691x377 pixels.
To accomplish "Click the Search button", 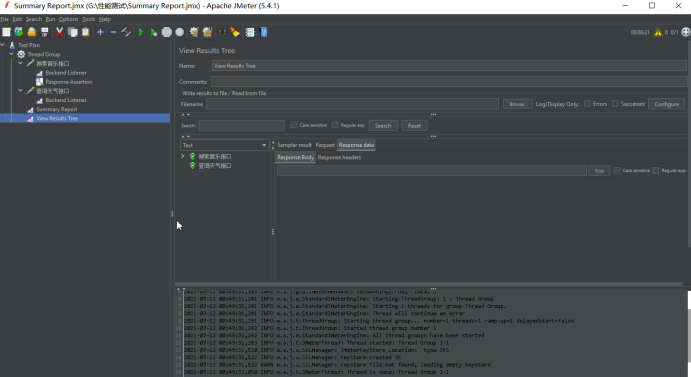I will tap(383, 126).
